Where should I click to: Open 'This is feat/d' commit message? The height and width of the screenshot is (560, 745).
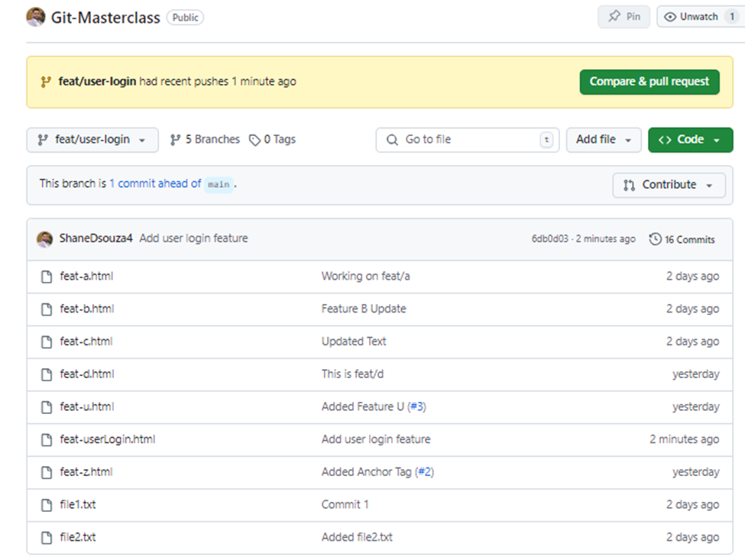tap(352, 374)
